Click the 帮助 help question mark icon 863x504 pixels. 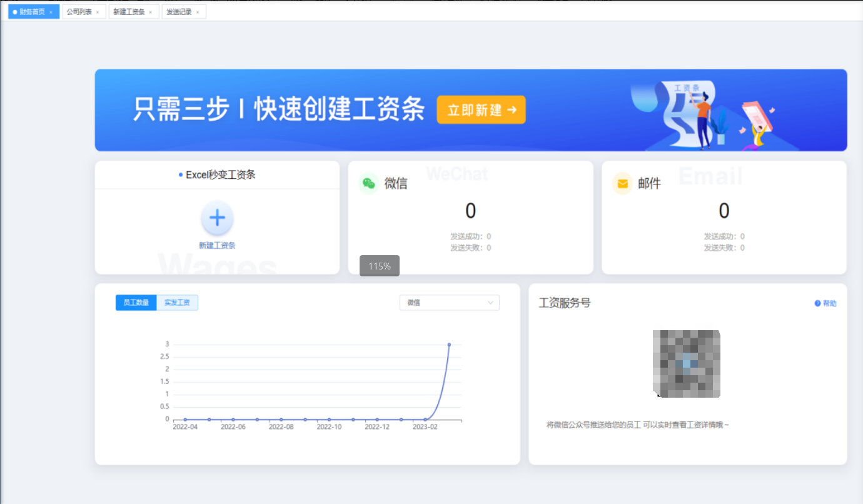click(817, 303)
